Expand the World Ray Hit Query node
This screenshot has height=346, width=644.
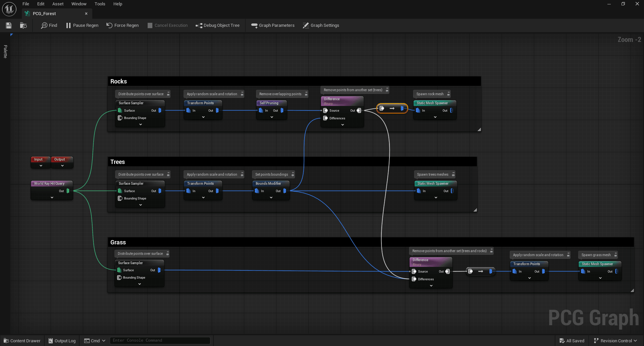[x=52, y=197]
